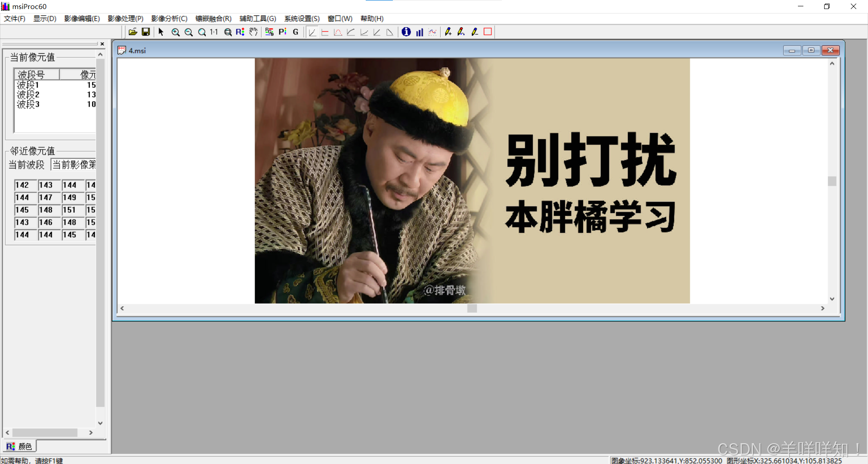The width and height of the screenshot is (868, 464).
Task: Open image information with blue info icon
Action: 406,32
